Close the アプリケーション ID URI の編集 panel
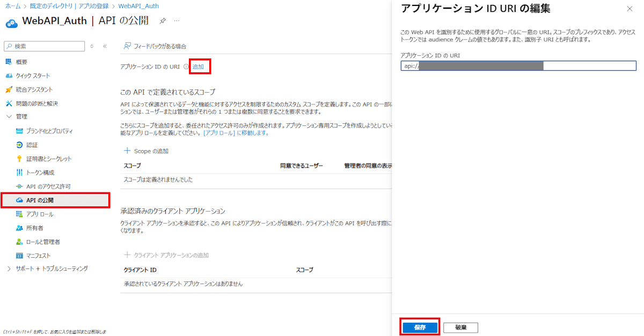644x336 pixels. click(630, 9)
